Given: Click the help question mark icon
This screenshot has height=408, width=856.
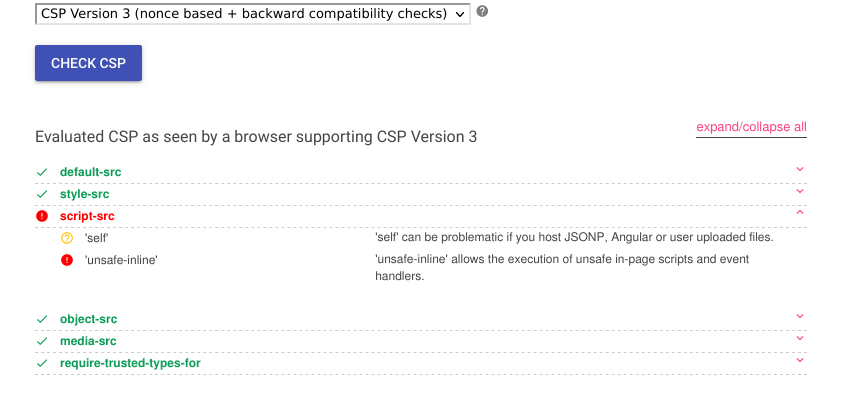Looking at the screenshot, I should (482, 12).
